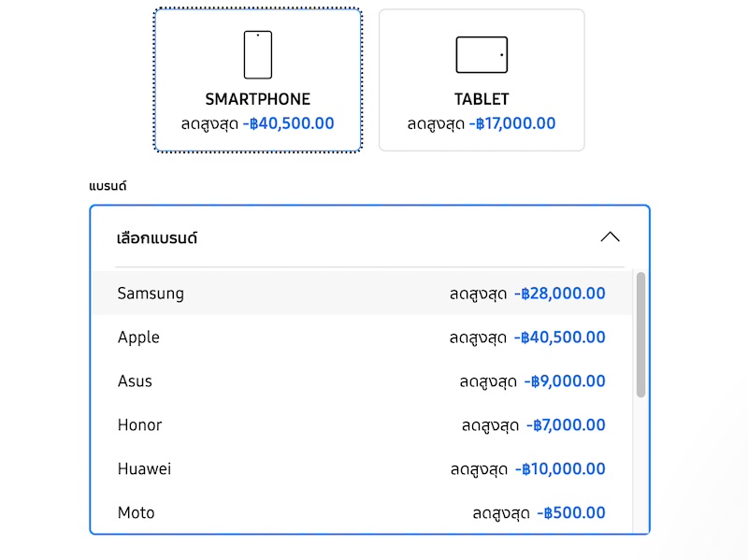Click smartphone max discount -฿40,500.00 text
Viewport: 748px width, 560px height.
(288, 123)
